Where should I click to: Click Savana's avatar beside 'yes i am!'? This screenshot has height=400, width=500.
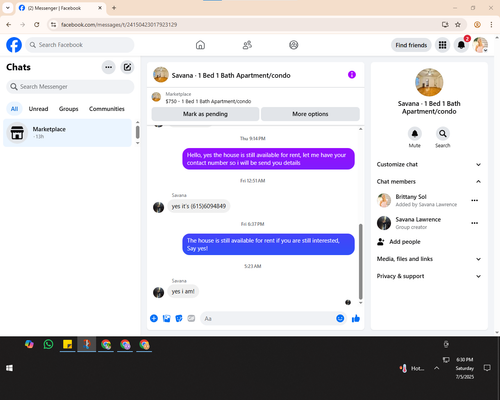tap(158, 292)
